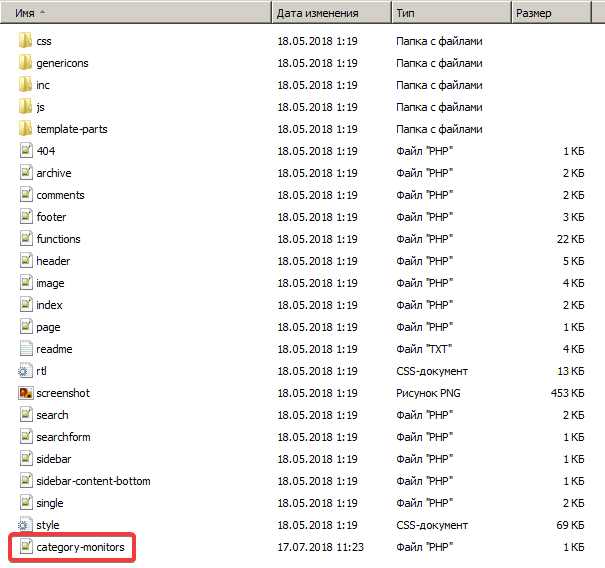This screenshot has width=605, height=568.
Task: Select the index PHP file icon
Action: [26, 304]
